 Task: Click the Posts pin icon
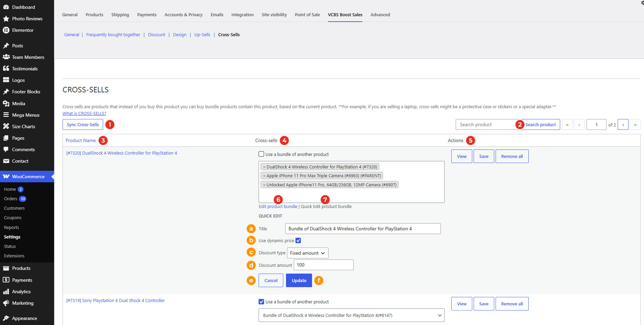[x=6, y=46]
